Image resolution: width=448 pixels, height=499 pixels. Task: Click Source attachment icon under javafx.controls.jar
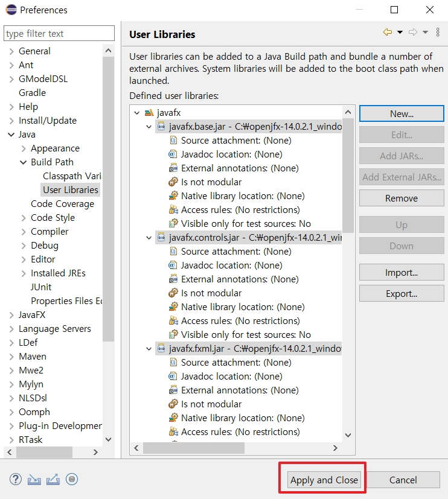173,252
